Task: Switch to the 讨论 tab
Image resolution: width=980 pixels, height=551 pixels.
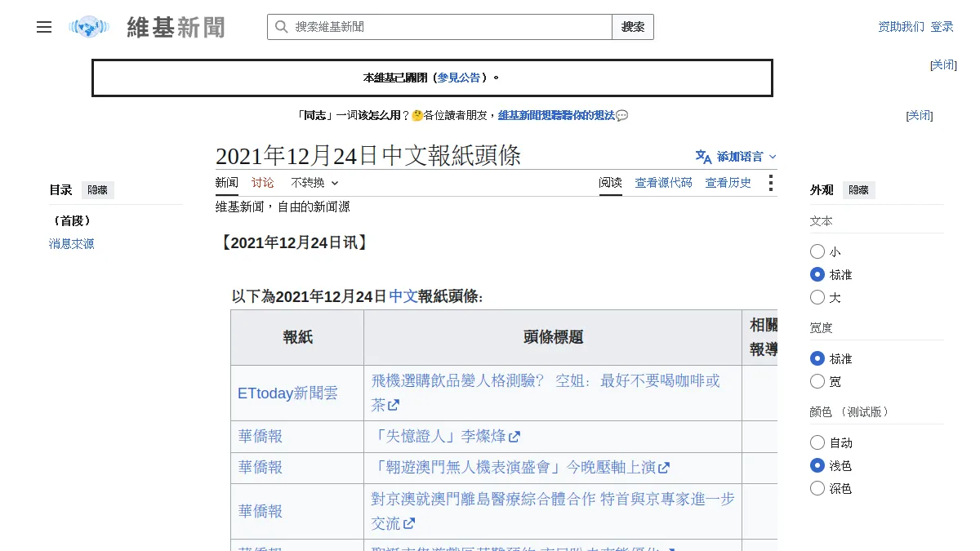Action: click(x=263, y=183)
